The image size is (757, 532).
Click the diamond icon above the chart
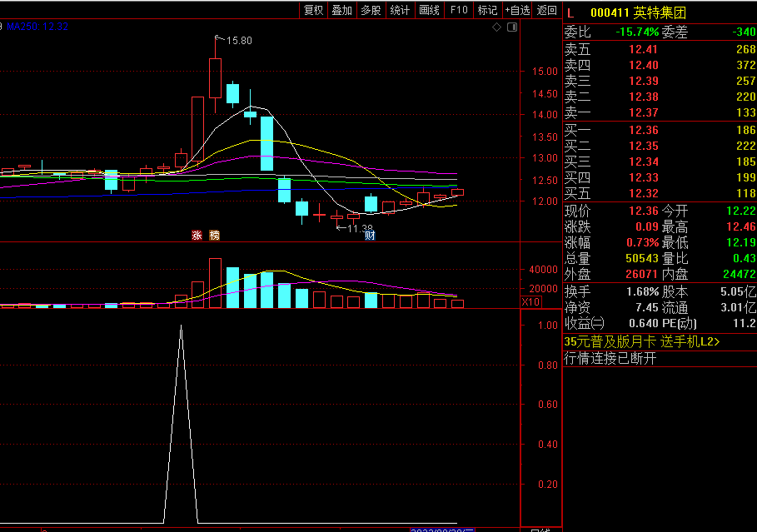click(x=497, y=27)
